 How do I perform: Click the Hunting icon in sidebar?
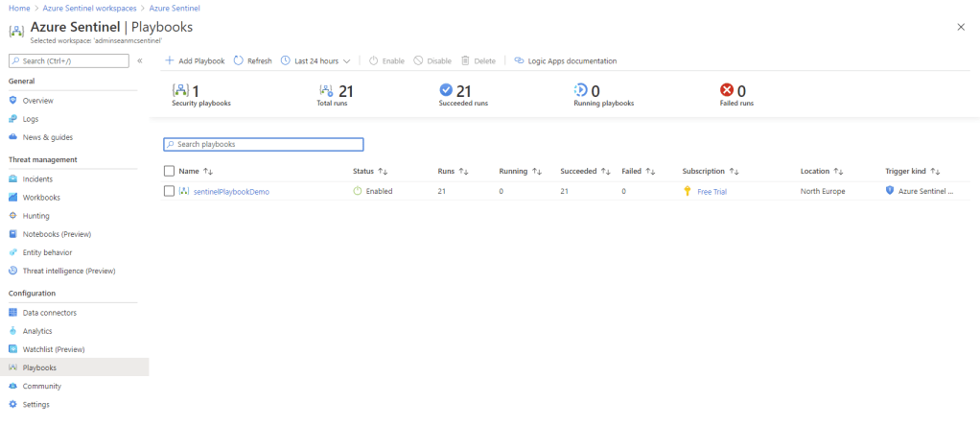[12, 216]
